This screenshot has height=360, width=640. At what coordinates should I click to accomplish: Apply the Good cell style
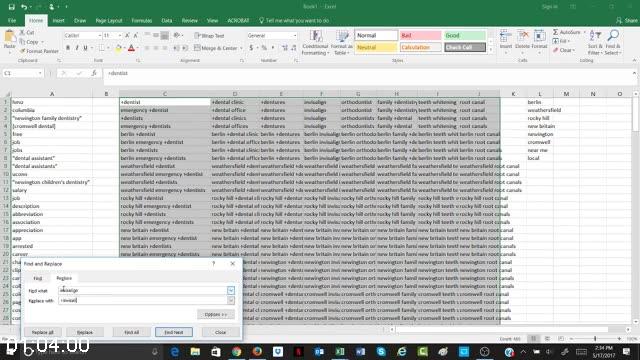tap(465, 36)
